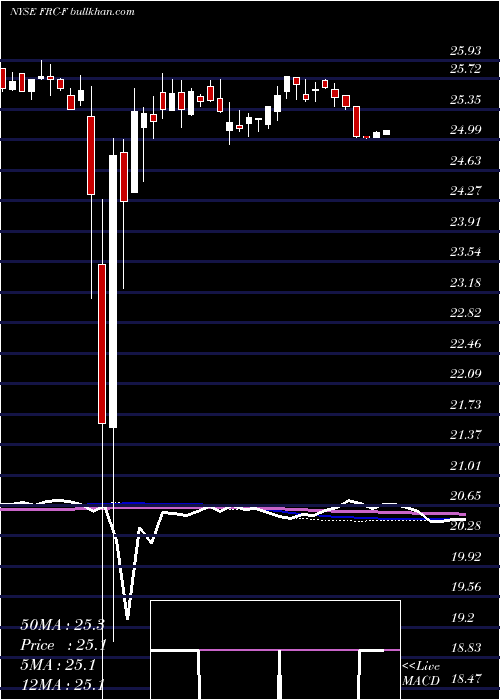Screen dimensions: 500x700
Task: Select the 21.01 price axis label
Action: pyautogui.click(x=465, y=466)
